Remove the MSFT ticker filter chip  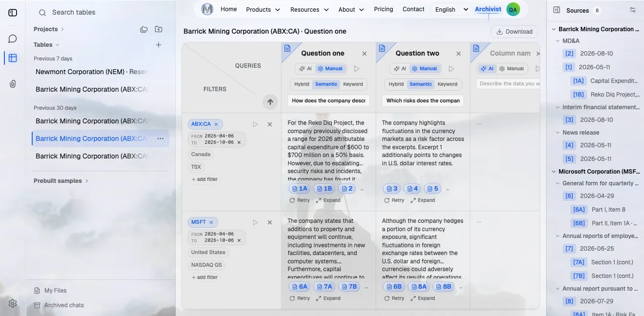(211, 222)
